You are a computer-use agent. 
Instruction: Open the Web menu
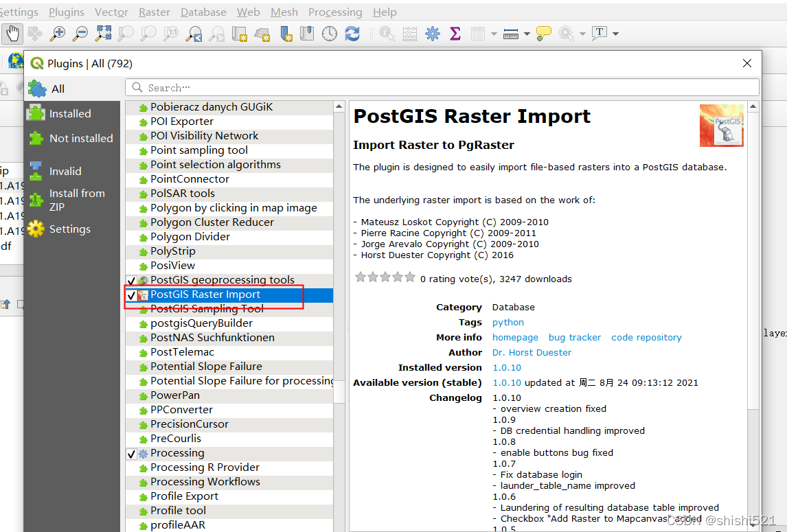(x=249, y=12)
